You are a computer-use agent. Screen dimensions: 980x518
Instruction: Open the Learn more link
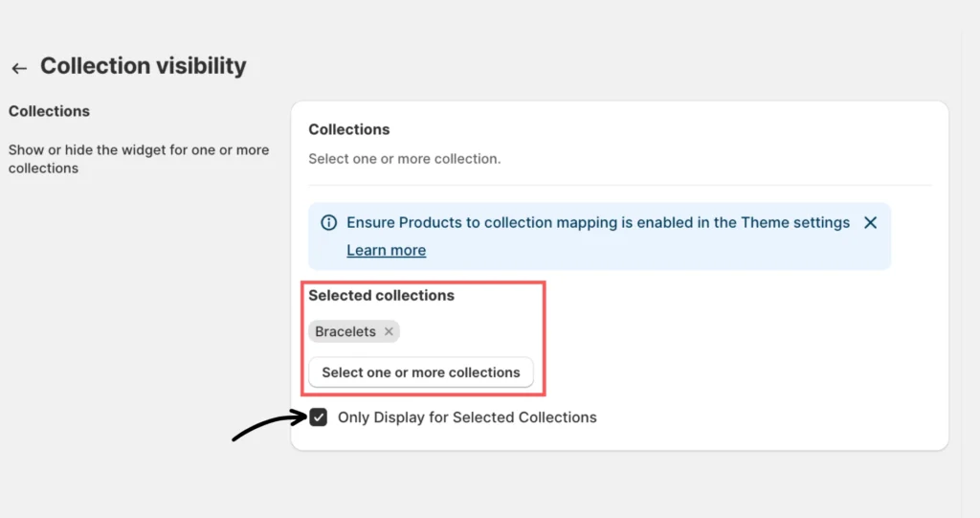[x=386, y=250]
